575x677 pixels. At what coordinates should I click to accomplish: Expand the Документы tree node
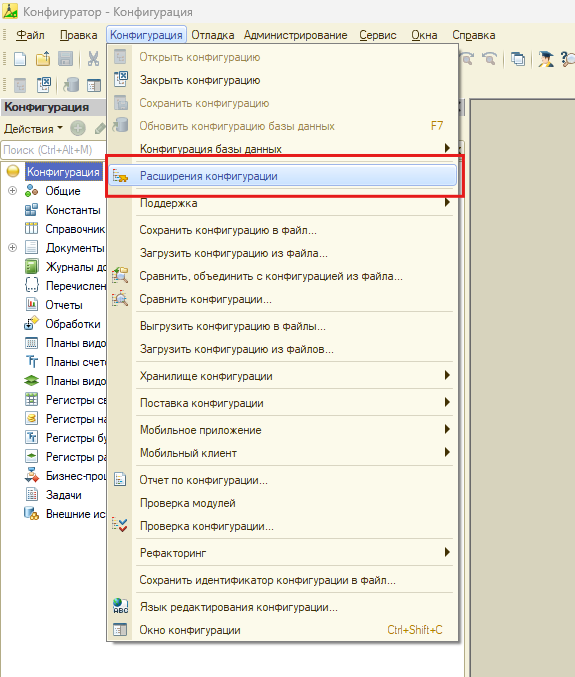(x=13, y=247)
